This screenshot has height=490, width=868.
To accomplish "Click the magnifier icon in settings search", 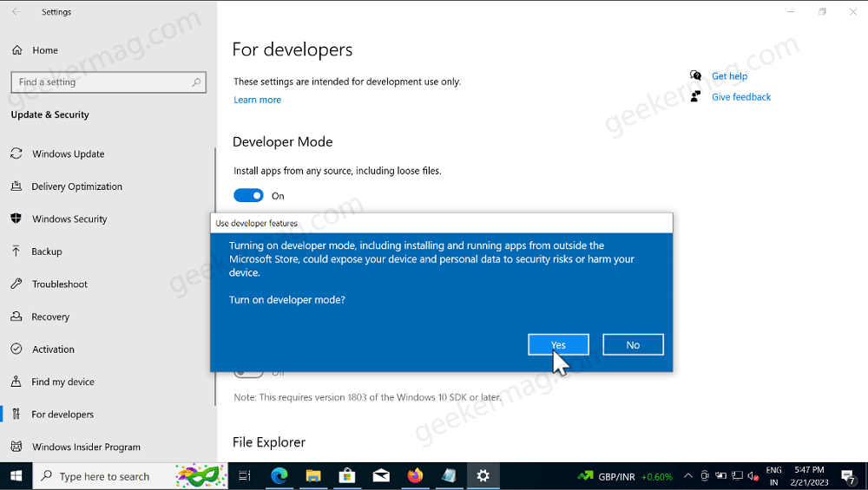I will click(x=196, y=82).
